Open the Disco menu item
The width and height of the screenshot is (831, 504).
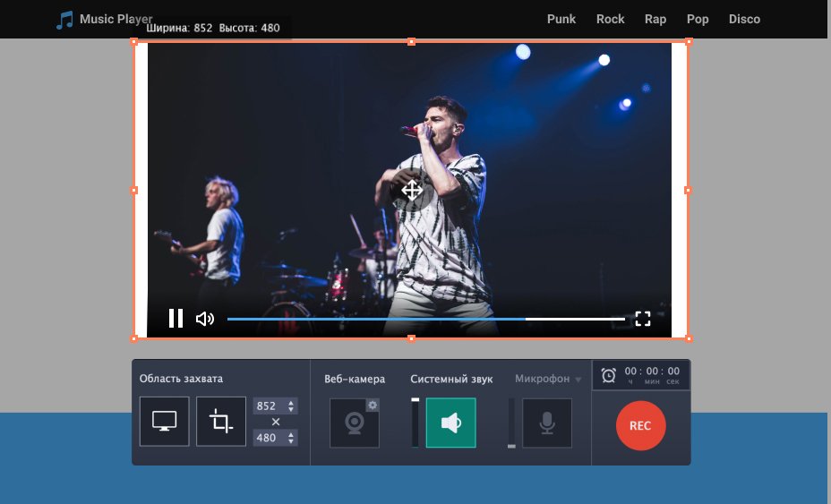point(744,19)
